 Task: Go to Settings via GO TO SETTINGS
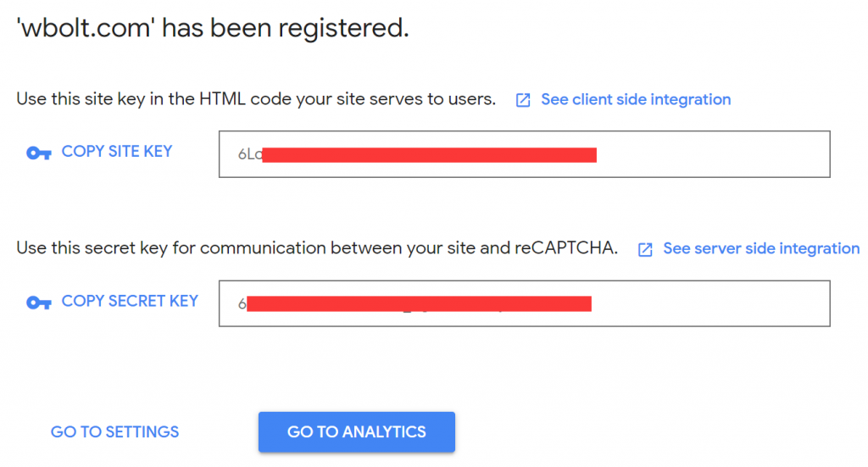(x=114, y=431)
